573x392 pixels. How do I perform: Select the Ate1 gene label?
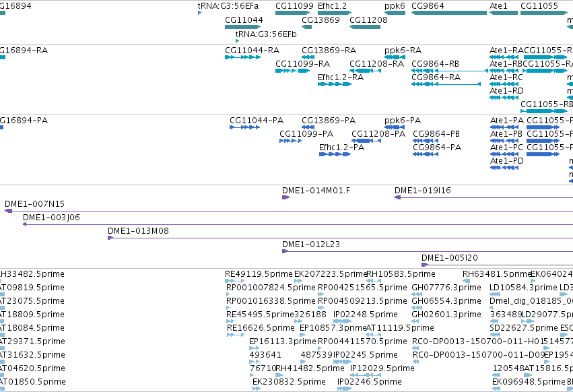498,6
